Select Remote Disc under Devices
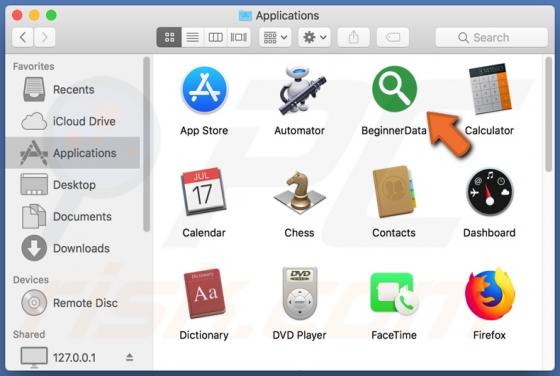 72,303
